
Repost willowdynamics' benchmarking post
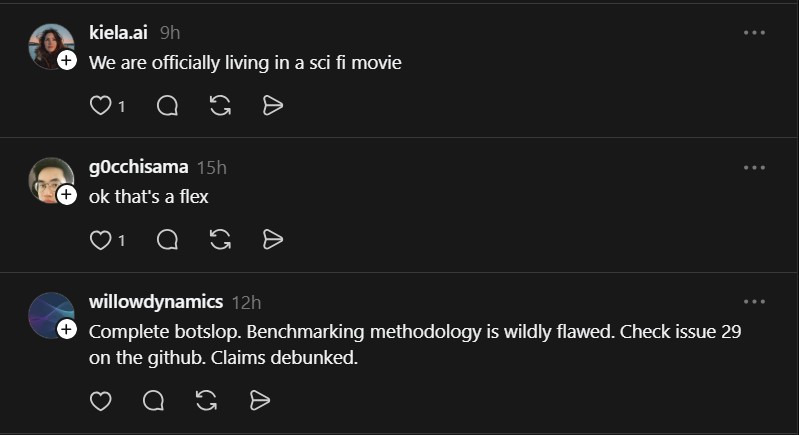(207, 401)
